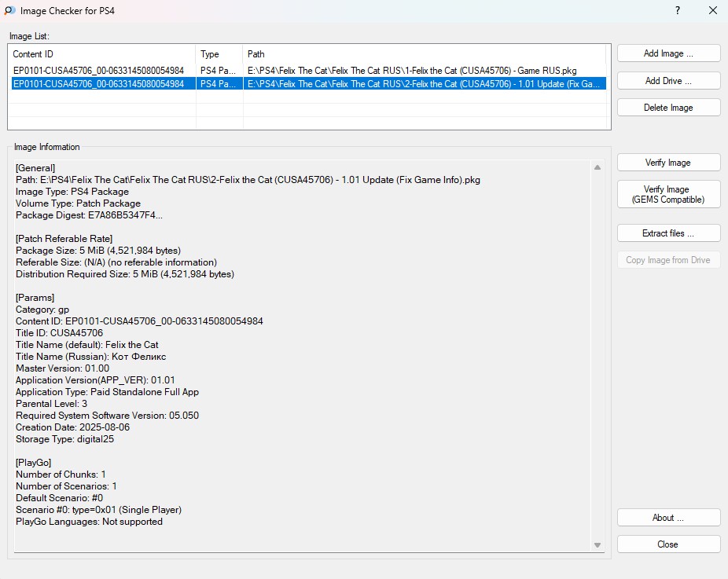Image resolution: width=728 pixels, height=579 pixels.
Task: Click 'Category: gp' line
Action: click(x=42, y=310)
